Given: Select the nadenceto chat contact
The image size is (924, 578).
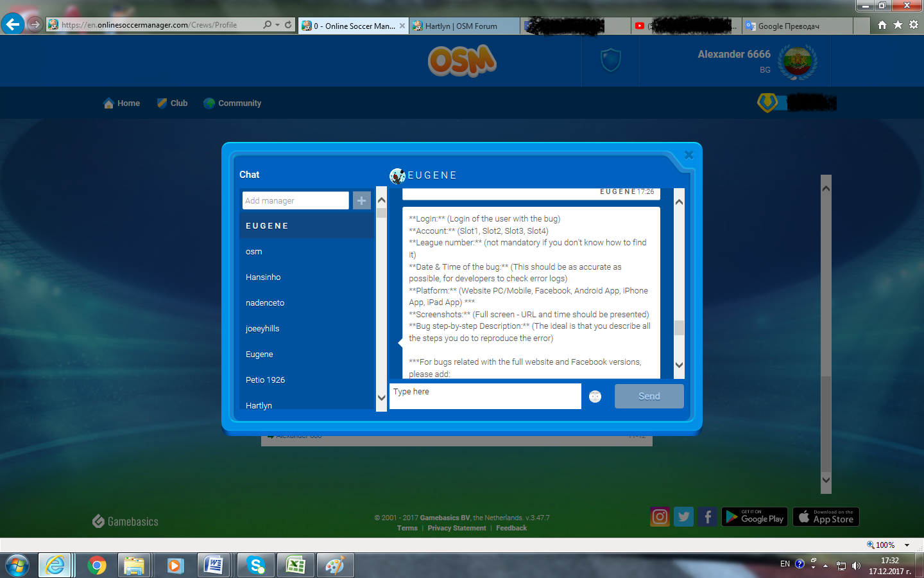Looking at the screenshot, I should [307, 302].
